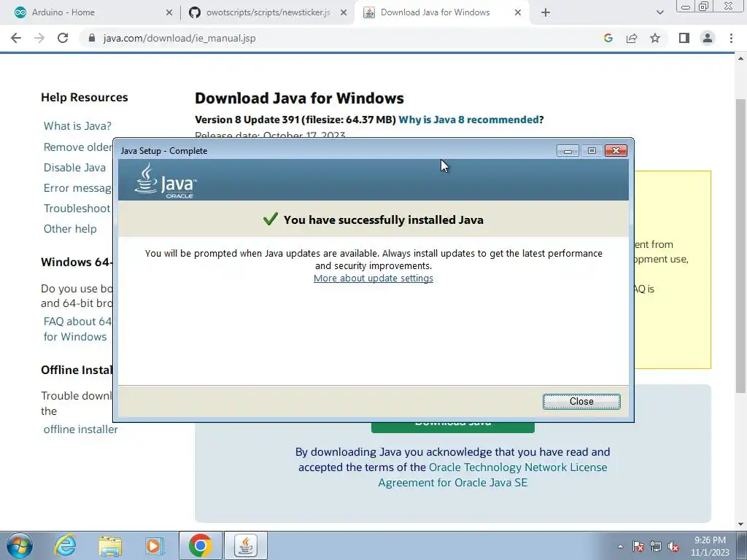Switch to the owotscripts GitHub tab
This screenshot has height=560, width=747.
pyautogui.click(x=268, y=12)
